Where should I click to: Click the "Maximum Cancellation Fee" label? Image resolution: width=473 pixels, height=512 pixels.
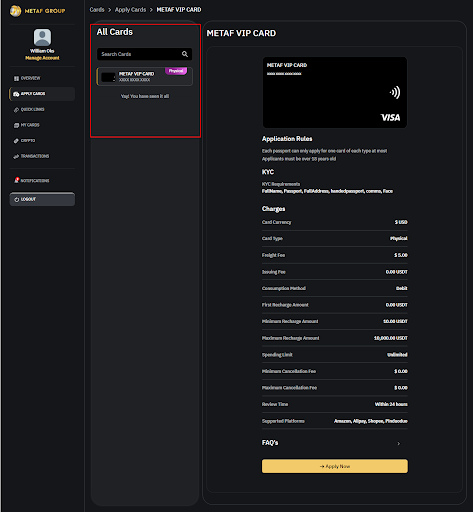pos(289,388)
